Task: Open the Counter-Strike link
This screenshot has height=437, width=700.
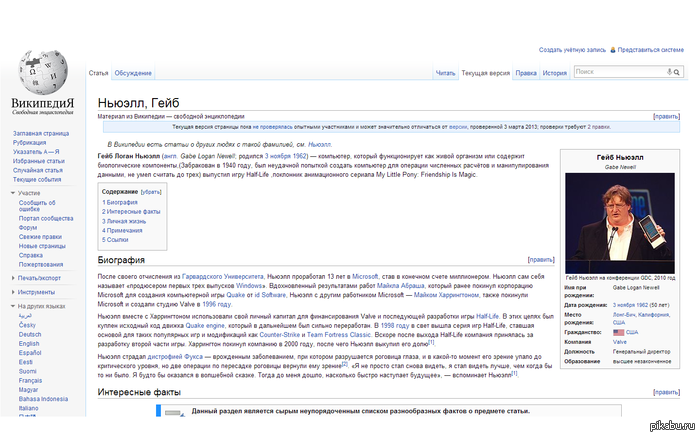Action: pyautogui.click(x=279, y=335)
